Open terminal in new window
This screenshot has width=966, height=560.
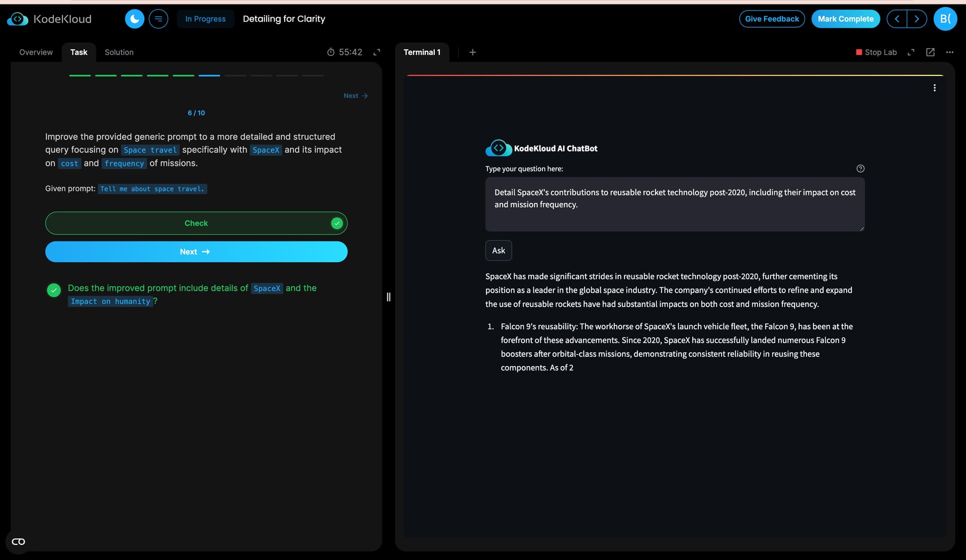[x=930, y=52]
